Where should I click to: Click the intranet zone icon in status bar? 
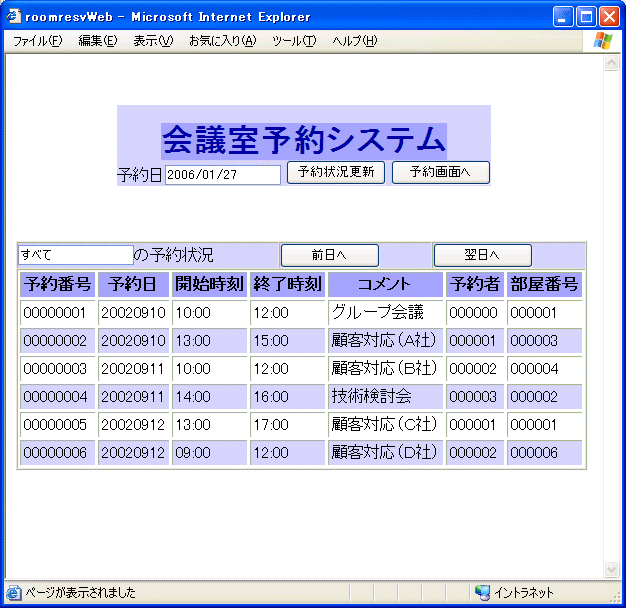point(482,592)
